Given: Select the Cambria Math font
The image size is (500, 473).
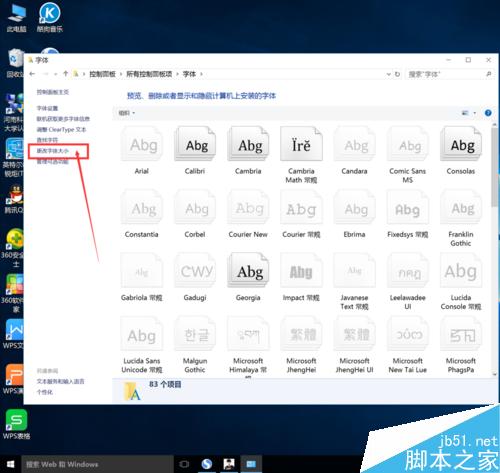Looking at the screenshot, I should [x=301, y=155].
